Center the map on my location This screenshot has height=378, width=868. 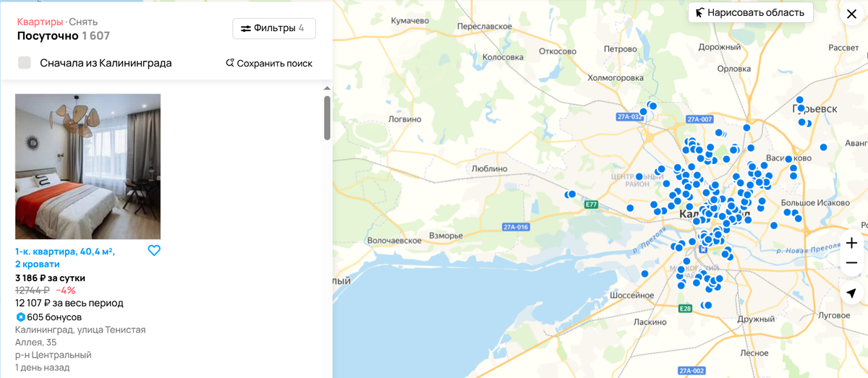coord(851,293)
